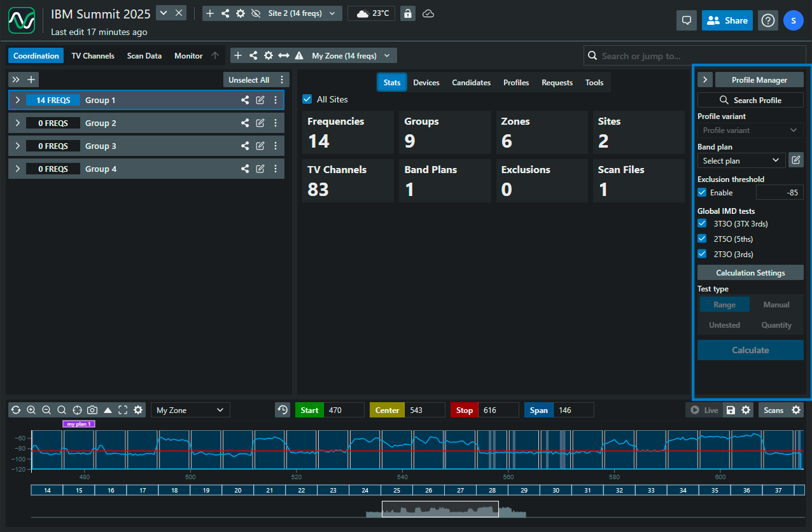Click the Start frequency input field
Screen dimensions: 812x532
(343, 410)
